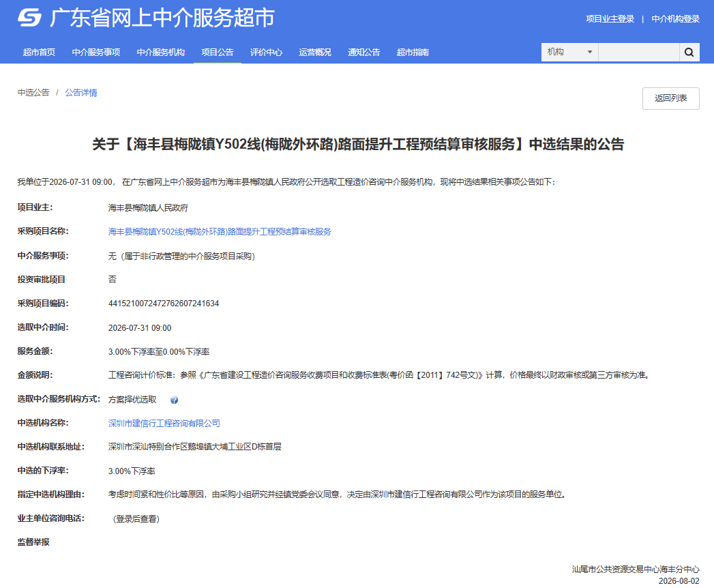Open the 中介服务事项 menu item
This screenshot has height=588, width=714.
click(96, 53)
